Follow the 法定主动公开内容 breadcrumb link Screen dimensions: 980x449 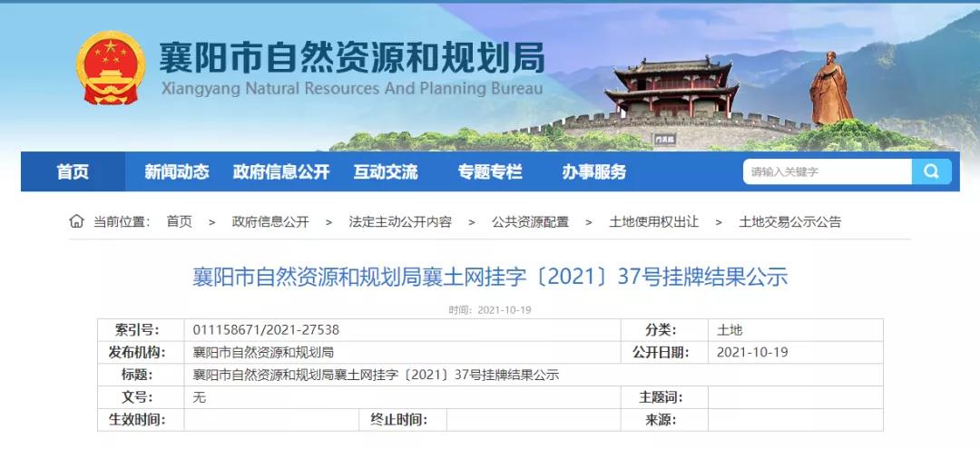point(400,221)
